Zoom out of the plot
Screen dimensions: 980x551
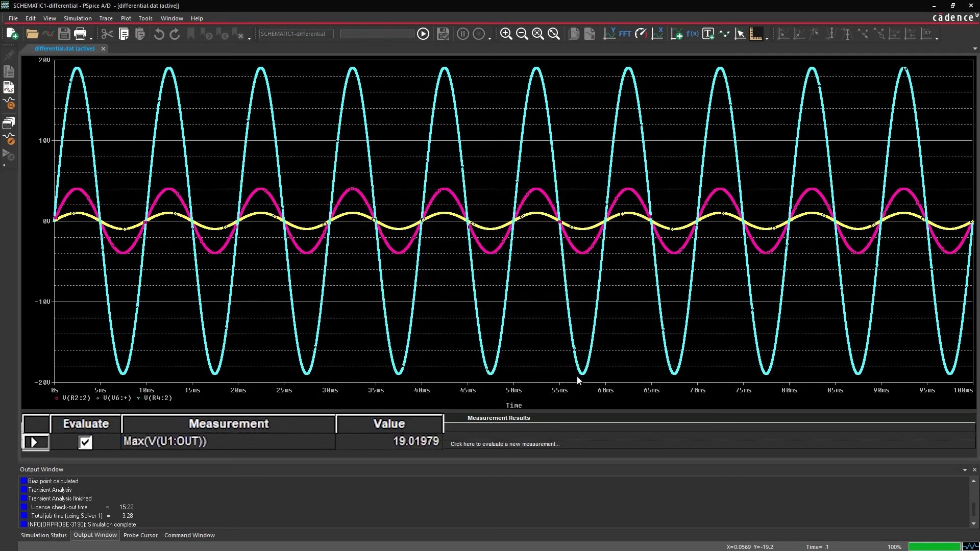522,34
